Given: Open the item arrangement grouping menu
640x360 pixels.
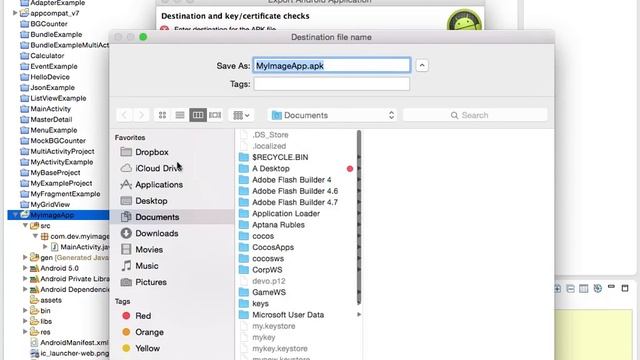Looking at the screenshot, I should tap(241, 115).
